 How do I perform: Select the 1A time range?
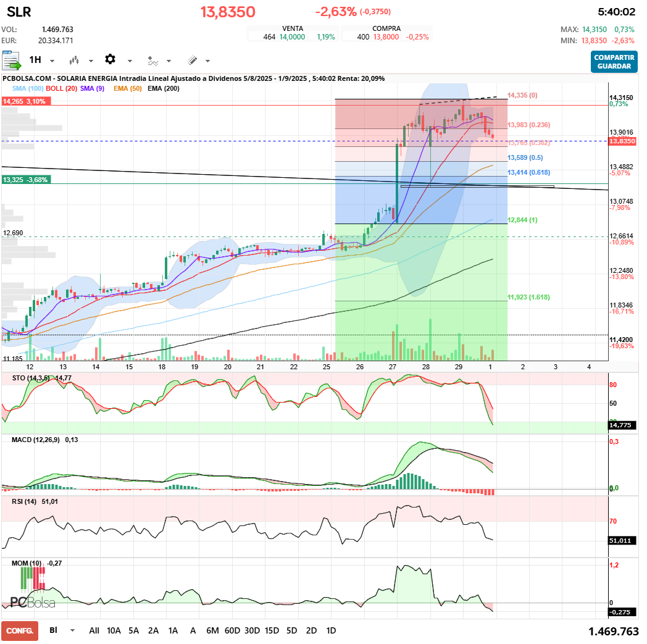point(173,630)
